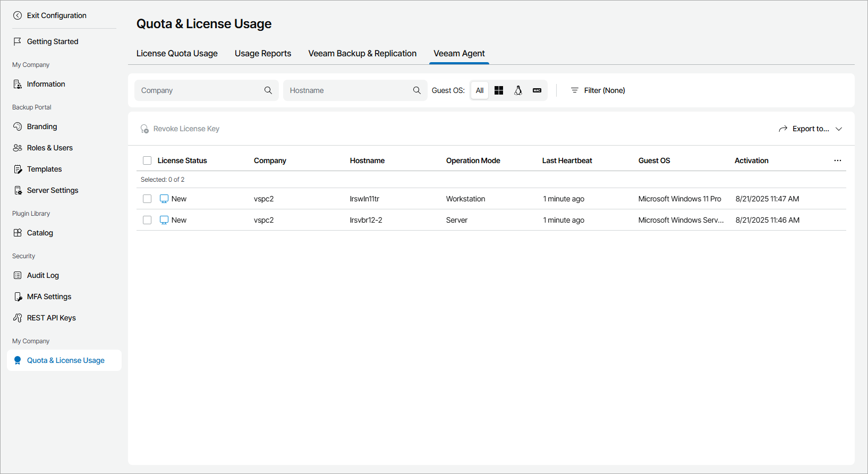
Task: Click hostname lrswin11tr cell
Action: click(x=364, y=199)
